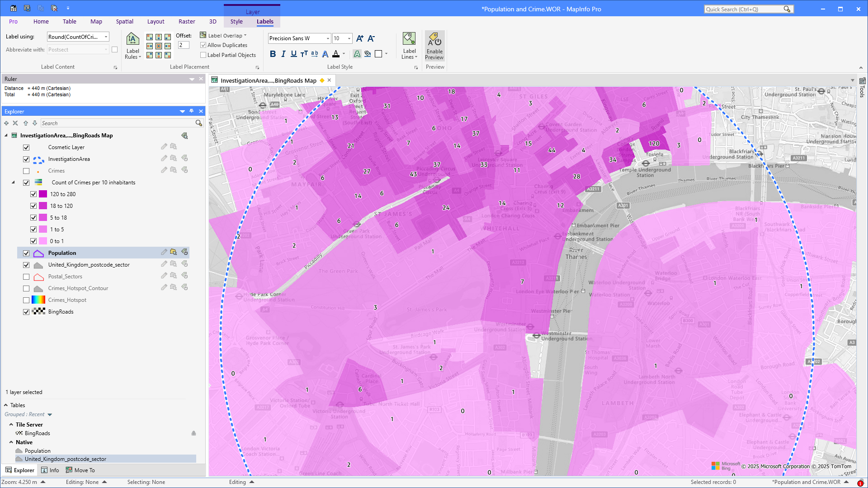Collapse Count of Crimes theme node
Screen dimensions: 868x488
click(x=13, y=183)
